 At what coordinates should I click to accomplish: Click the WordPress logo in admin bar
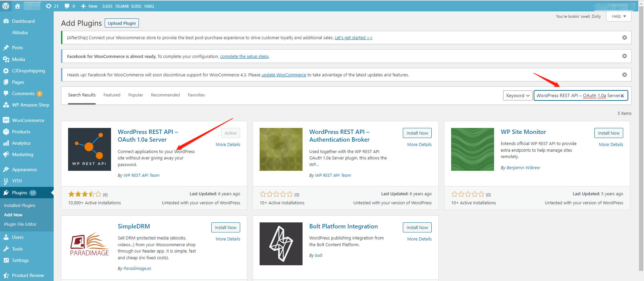pos(6,6)
